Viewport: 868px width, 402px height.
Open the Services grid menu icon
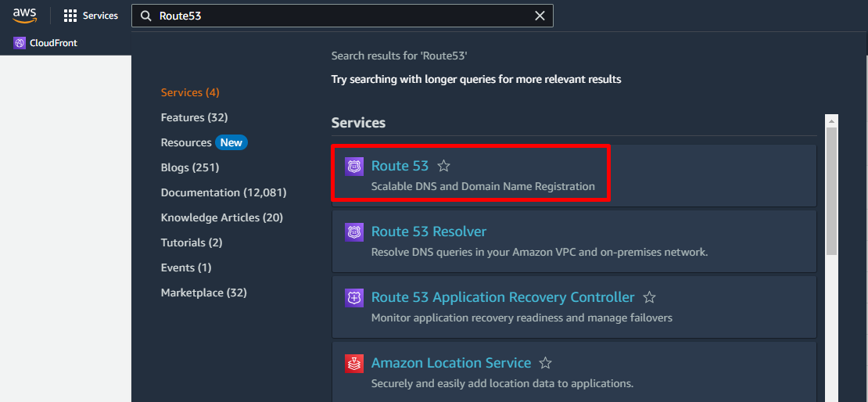(x=70, y=16)
